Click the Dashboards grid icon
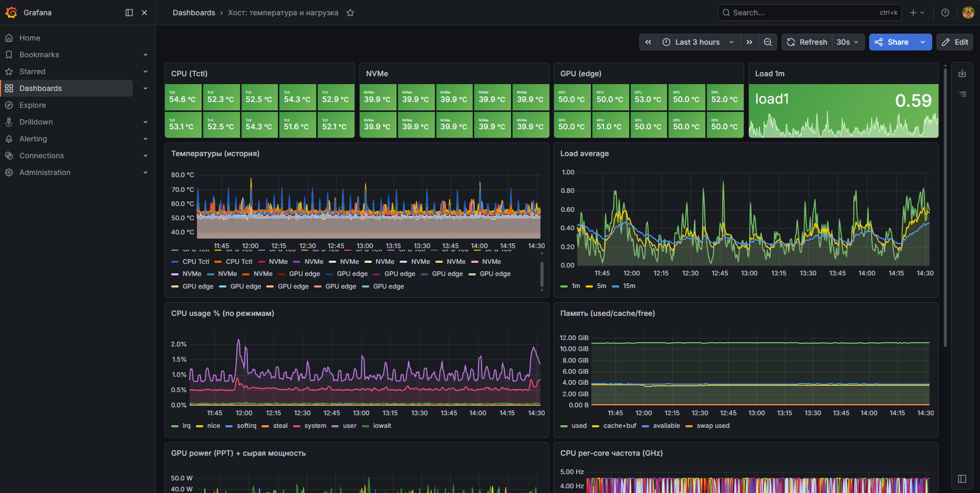This screenshot has height=493, width=980. click(9, 88)
